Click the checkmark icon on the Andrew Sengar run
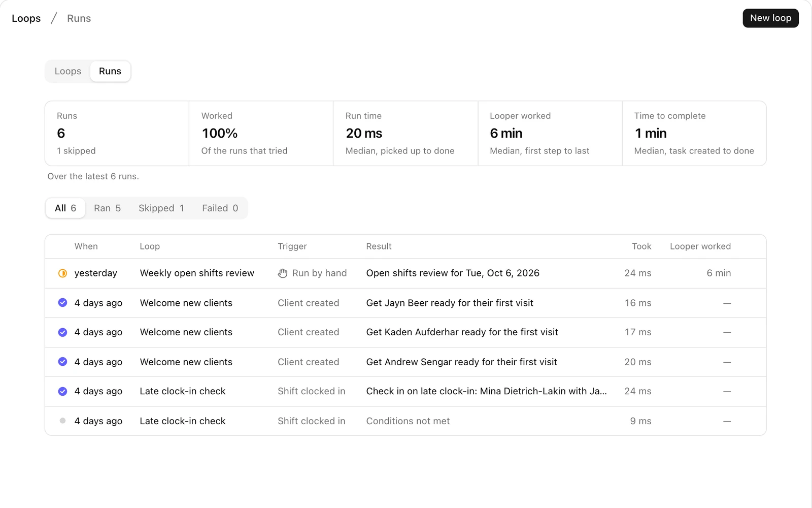Screen dimensions: 812x508 pos(62,362)
